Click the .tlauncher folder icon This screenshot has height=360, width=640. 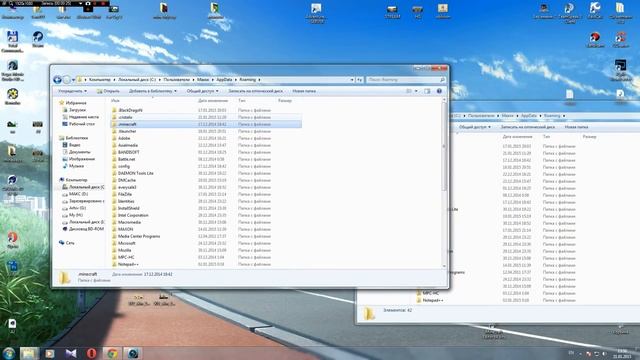[115, 131]
